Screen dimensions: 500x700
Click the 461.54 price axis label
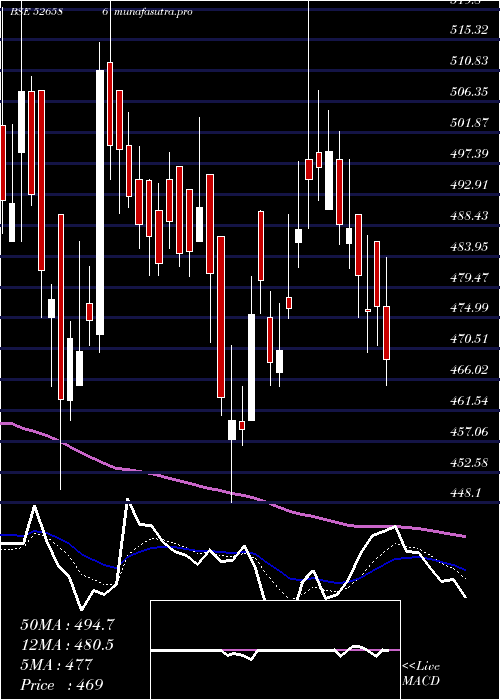[468, 401]
